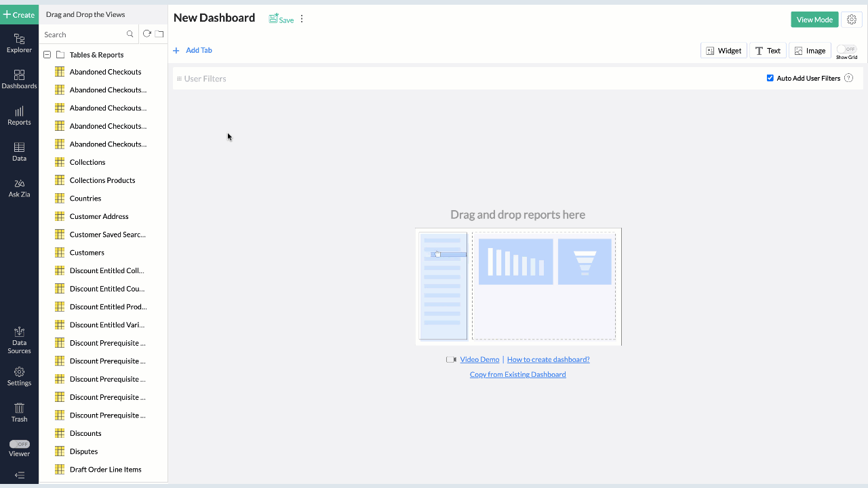Screen dimensions: 868x488
Task: Open Dashboards in the left sidebar
Action: (19, 79)
